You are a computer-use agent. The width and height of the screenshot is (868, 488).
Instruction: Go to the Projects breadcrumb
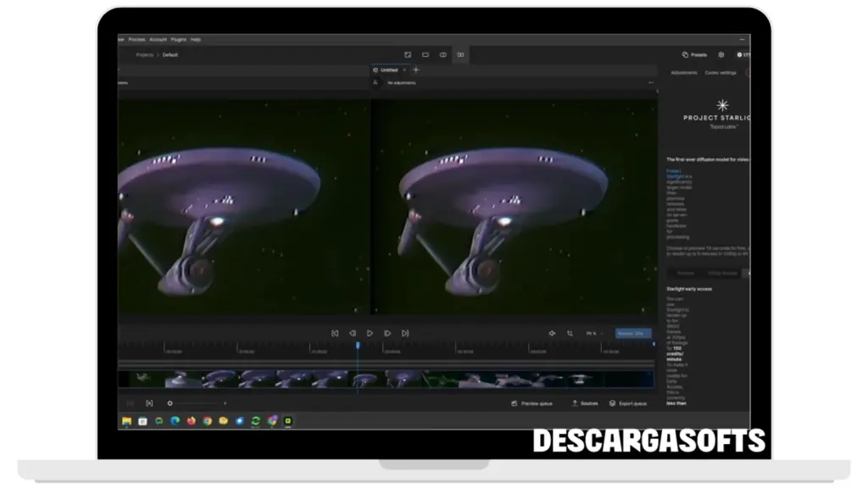pos(144,55)
